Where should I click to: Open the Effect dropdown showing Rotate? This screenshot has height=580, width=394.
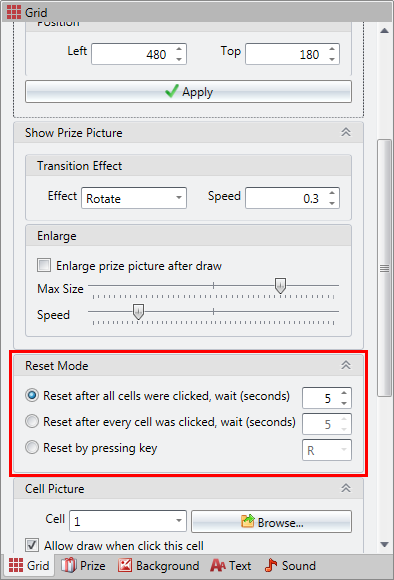pos(134,198)
